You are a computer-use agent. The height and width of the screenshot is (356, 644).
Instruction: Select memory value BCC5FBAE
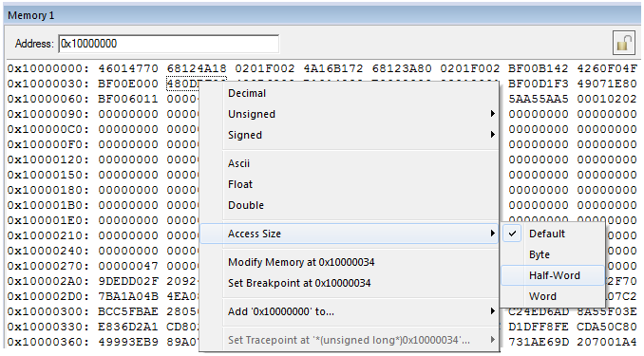[128, 311]
